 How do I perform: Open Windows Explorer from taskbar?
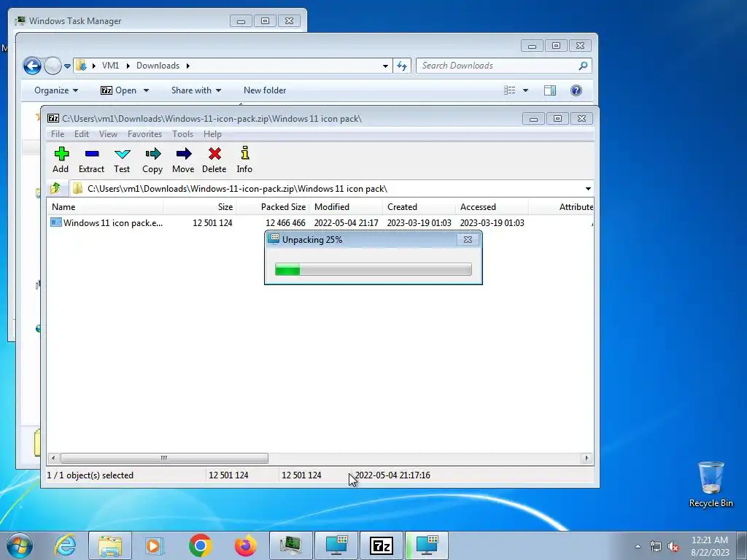110,545
